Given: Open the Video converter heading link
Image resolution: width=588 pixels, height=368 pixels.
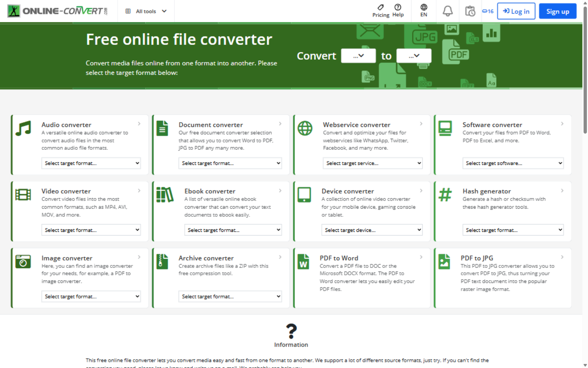Looking at the screenshot, I should (x=66, y=191).
